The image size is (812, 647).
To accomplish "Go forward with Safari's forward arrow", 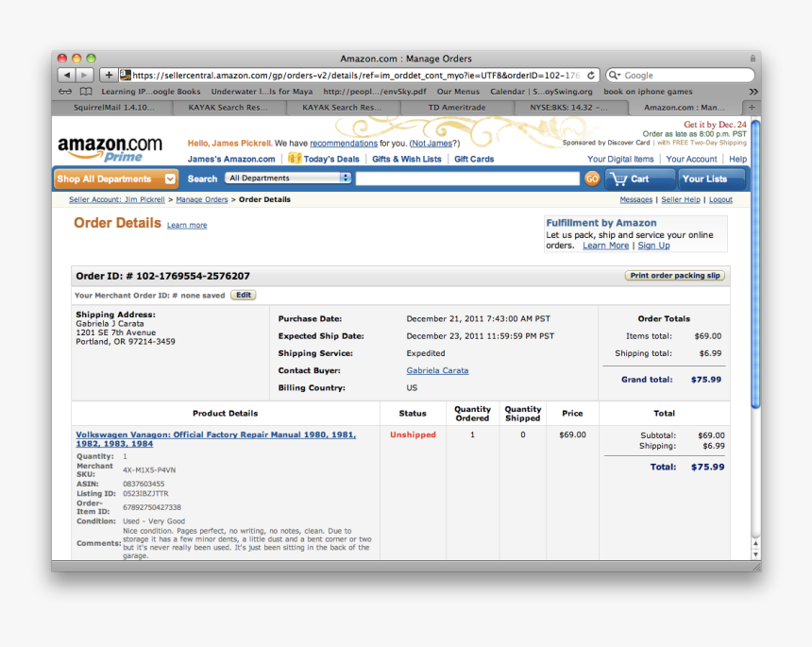I will tap(84, 76).
